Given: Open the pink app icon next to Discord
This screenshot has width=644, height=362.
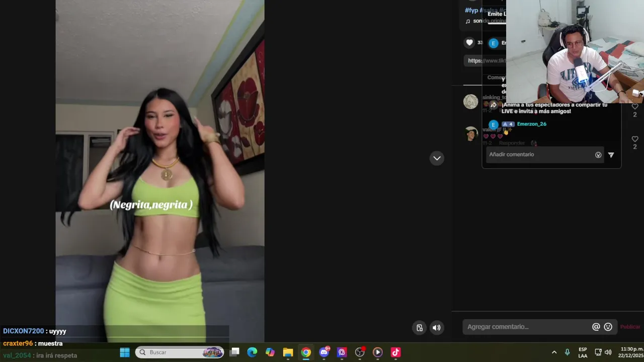Looking at the screenshot, I should (x=342, y=352).
